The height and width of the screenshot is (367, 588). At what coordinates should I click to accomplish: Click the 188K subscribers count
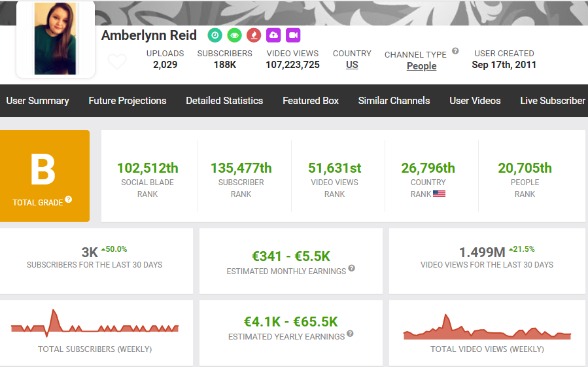[x=224, y=65]
